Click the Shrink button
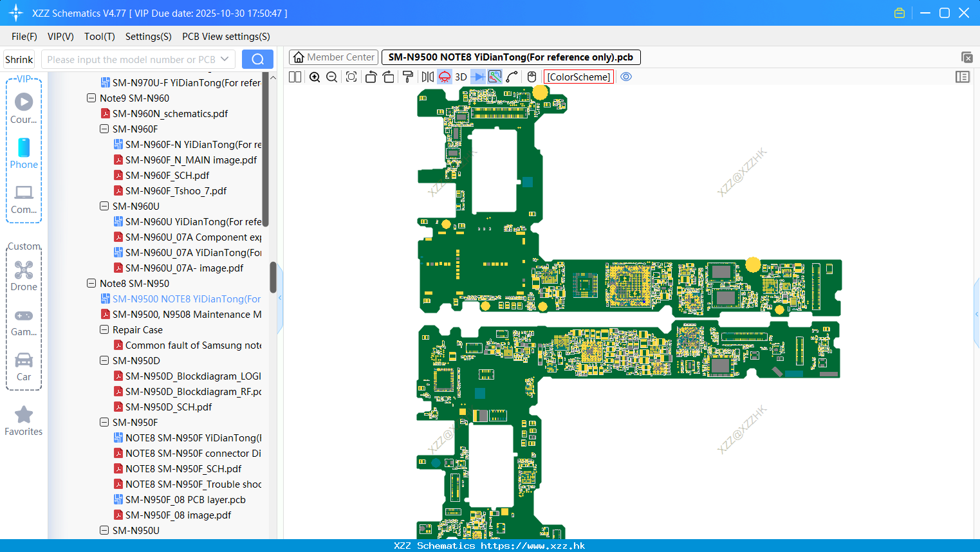Image resolution: width=980 pixels, height=552 pixels. point(19,59)
